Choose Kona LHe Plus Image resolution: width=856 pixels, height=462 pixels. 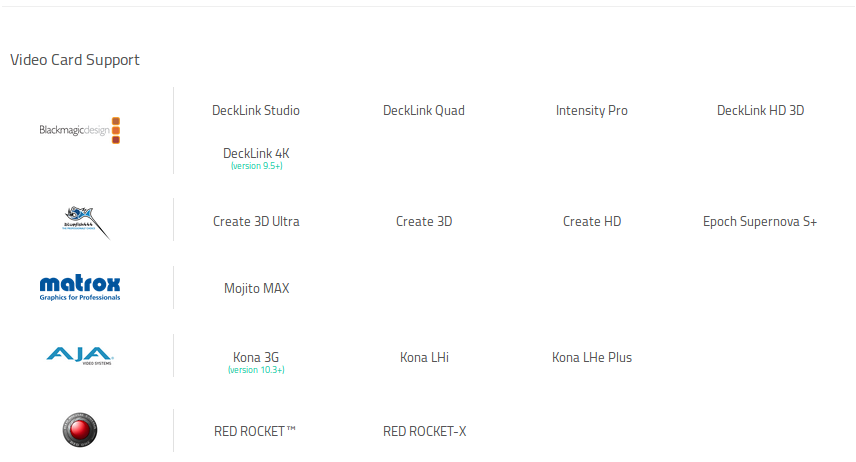592,357
